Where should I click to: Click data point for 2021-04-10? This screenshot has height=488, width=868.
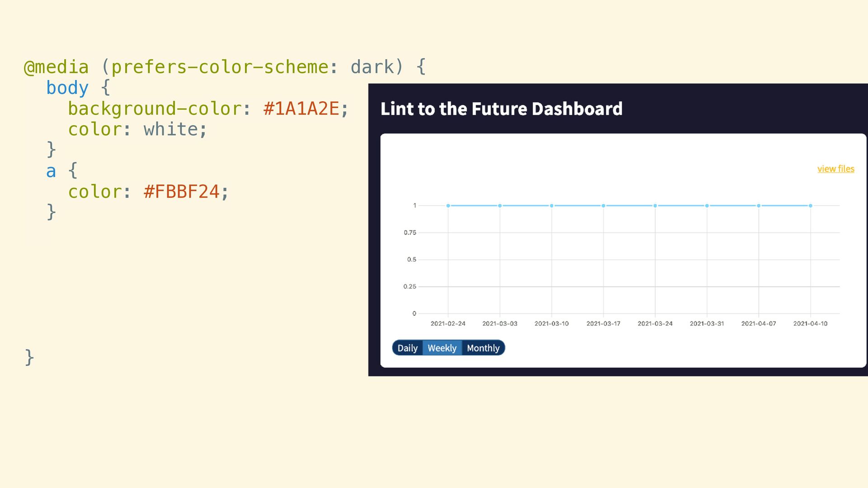tap(811, 206)
